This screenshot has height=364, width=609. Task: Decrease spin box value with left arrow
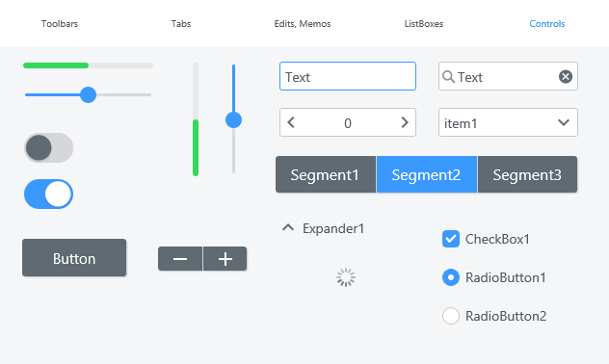[291, 122]
